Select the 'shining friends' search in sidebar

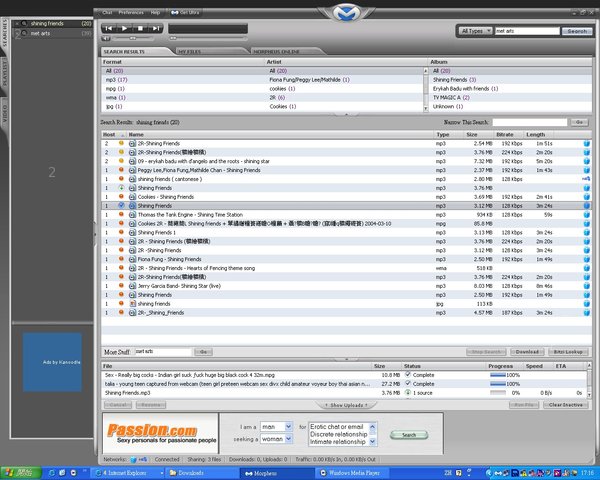(53, 24)
